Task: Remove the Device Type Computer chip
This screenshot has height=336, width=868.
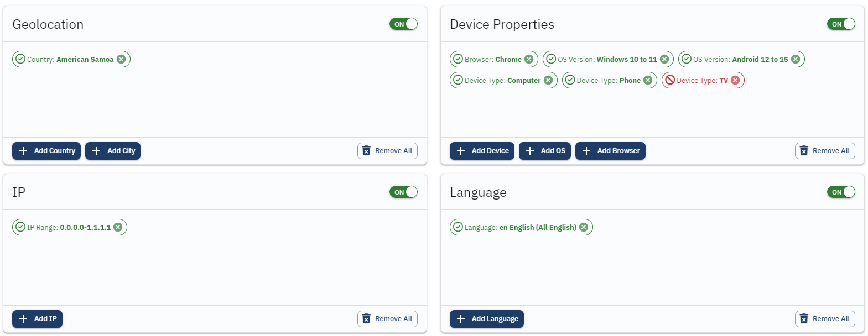Action: (548, 80)
